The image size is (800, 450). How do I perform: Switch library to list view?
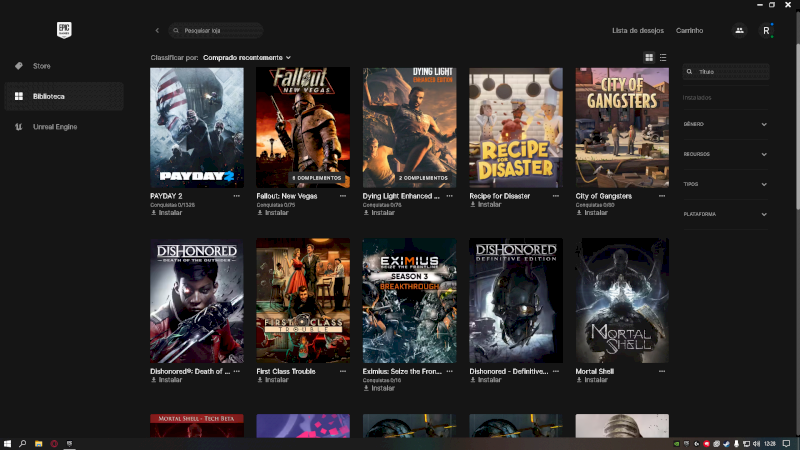pos(663,58)
